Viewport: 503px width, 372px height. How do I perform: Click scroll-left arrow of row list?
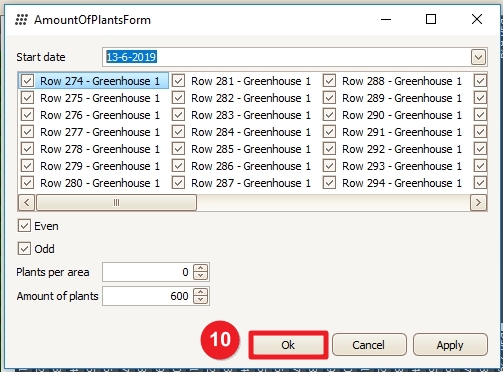pos(27,202)
